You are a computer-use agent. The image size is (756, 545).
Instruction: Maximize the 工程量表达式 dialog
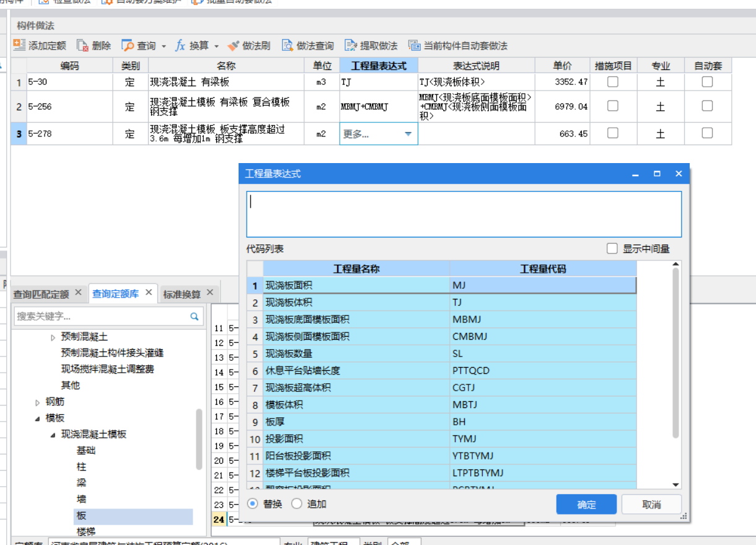click(x=657, y=174)
